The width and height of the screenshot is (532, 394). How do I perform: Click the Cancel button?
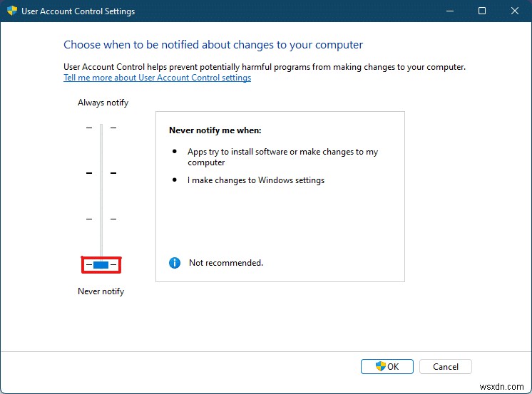[446, 366]
